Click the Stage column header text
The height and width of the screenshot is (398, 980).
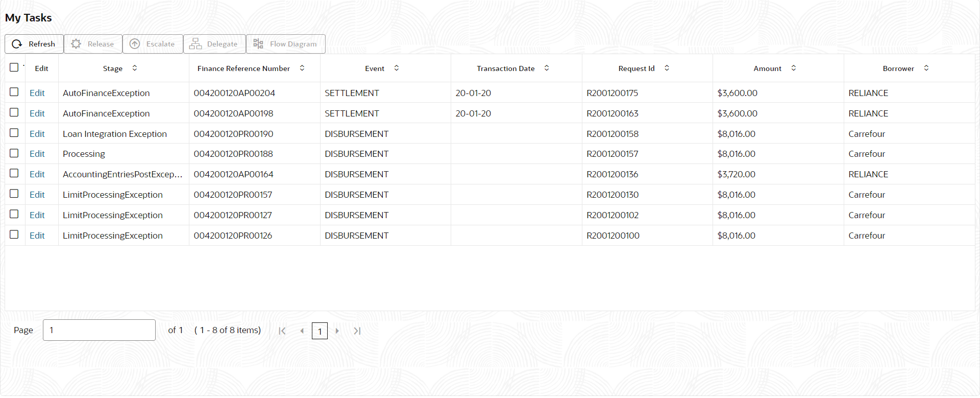tap(113, 68)
